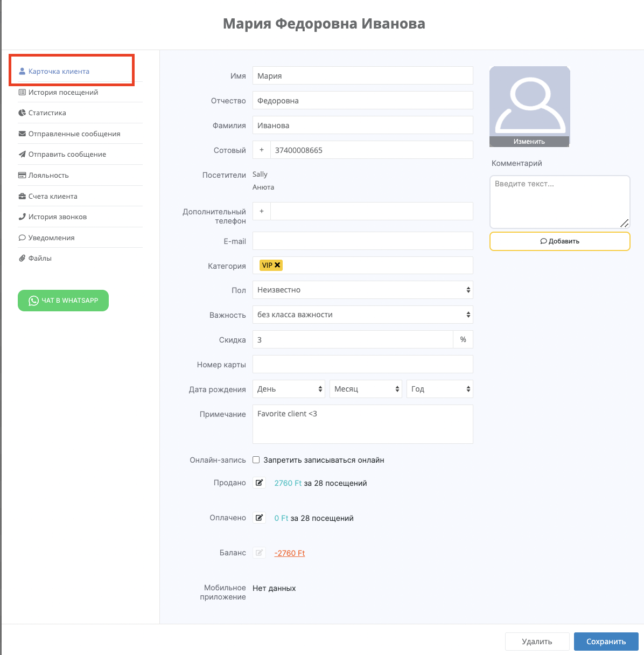
Task: Click edit icon next to Оплачено
Action: click(x=260, y=518)
